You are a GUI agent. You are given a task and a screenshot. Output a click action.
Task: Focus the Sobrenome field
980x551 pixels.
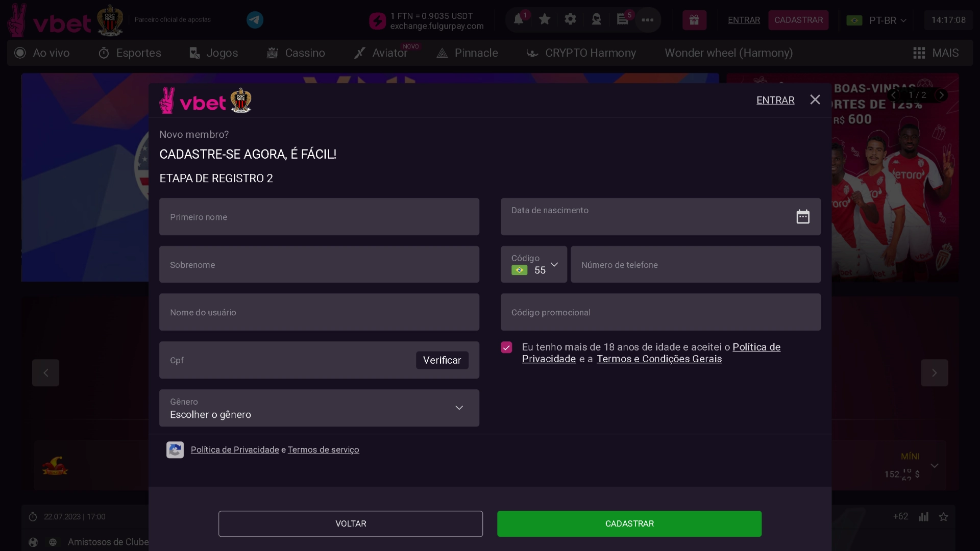coord(319,265)
